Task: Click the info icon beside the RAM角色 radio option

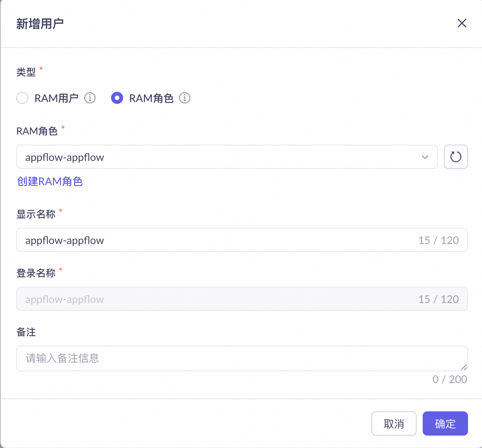Action: 185,98
